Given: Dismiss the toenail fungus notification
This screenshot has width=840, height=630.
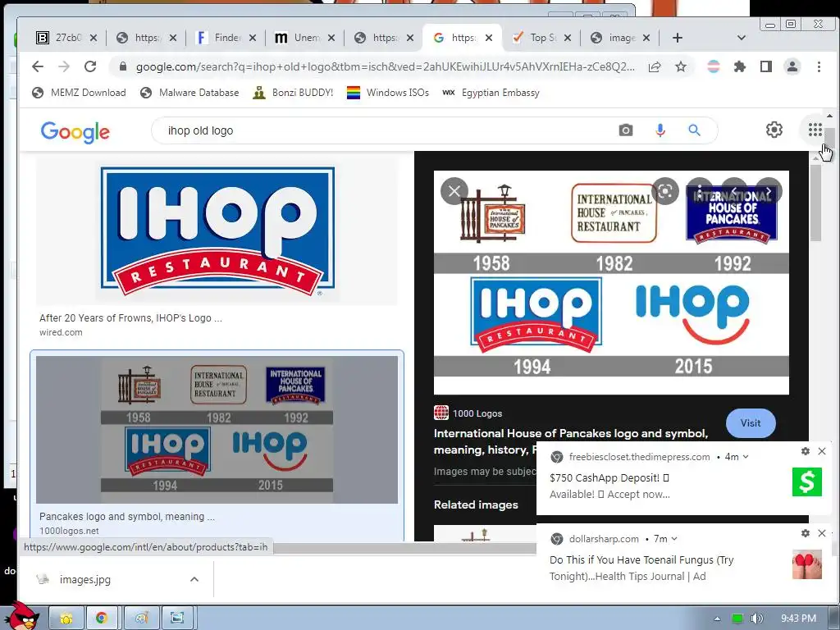Looking at the screenshot, I should [822, 533].
